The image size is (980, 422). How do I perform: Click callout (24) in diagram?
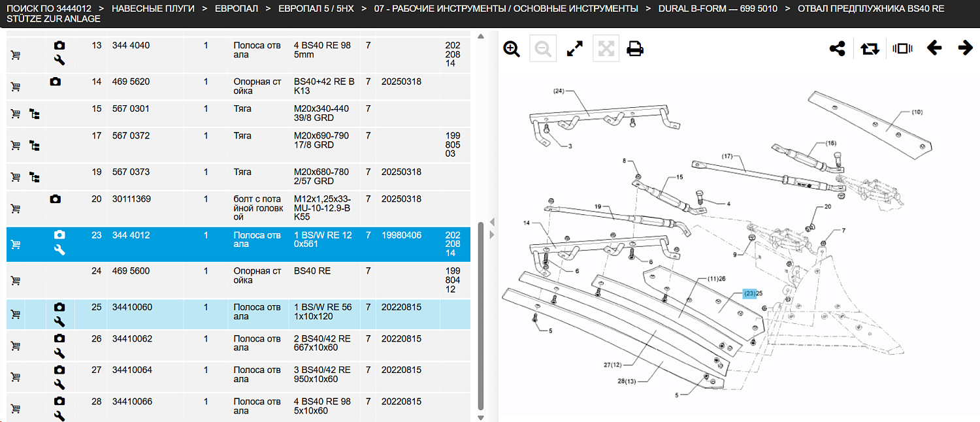pos(559,91)
